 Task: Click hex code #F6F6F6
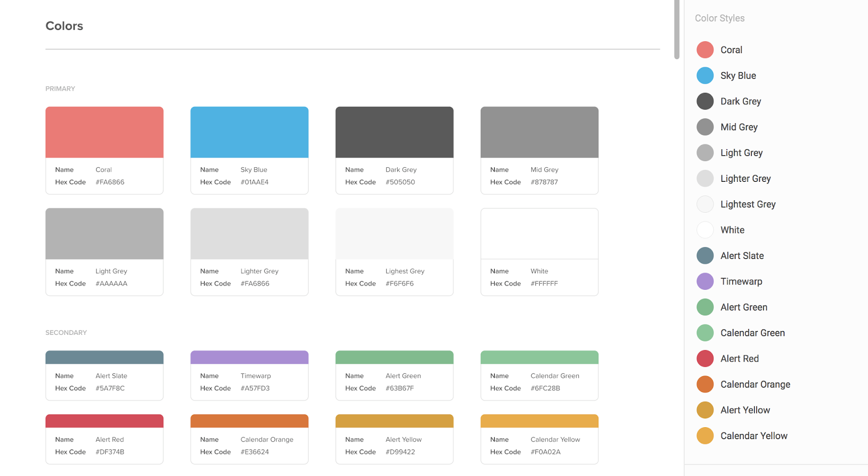pyautogui.click(x=400, y=284)
